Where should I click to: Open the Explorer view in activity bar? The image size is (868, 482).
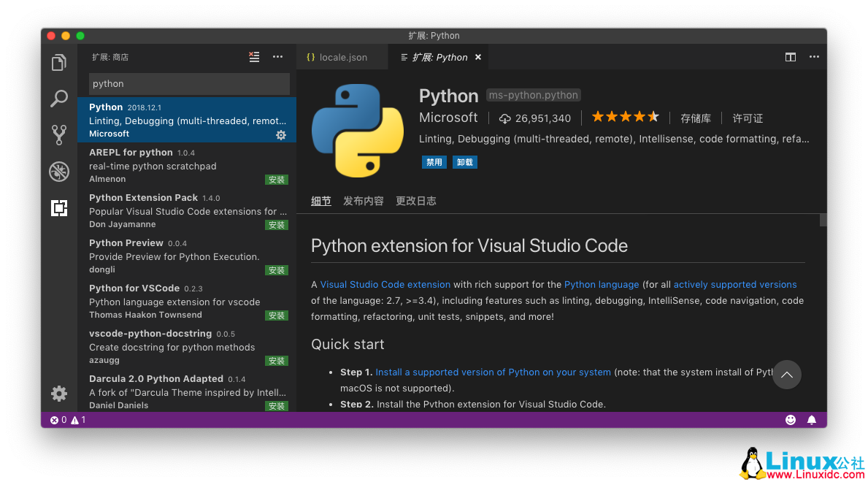[59, 63]
